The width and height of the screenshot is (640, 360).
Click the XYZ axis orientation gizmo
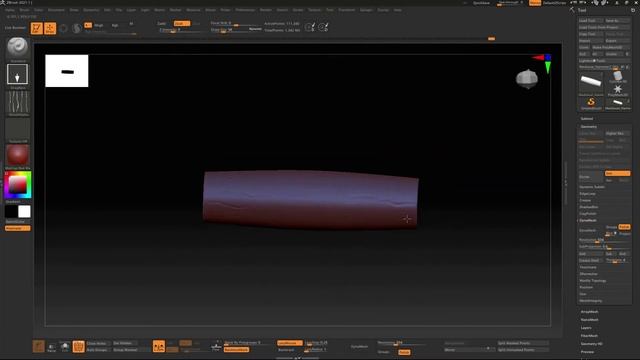(x=543, y=62)
